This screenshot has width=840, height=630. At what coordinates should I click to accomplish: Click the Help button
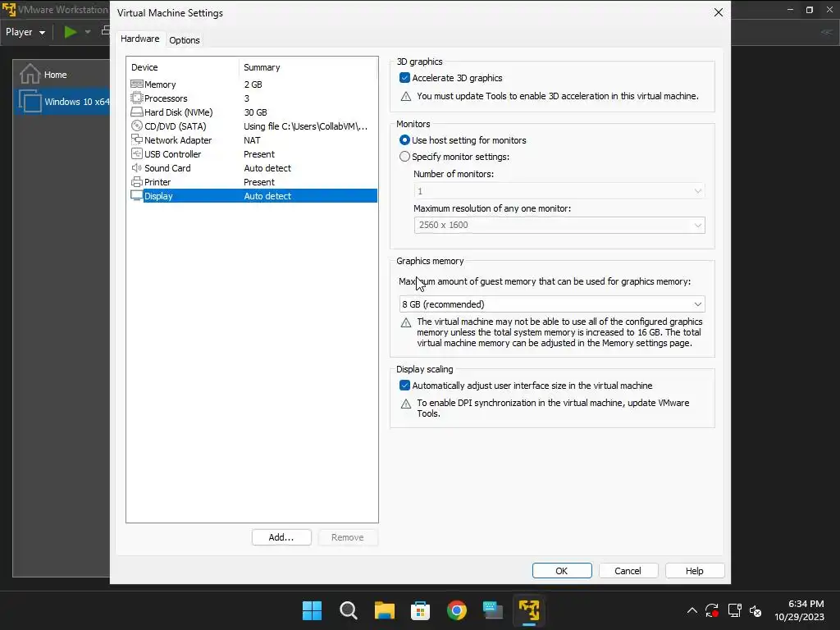(694, 571)
